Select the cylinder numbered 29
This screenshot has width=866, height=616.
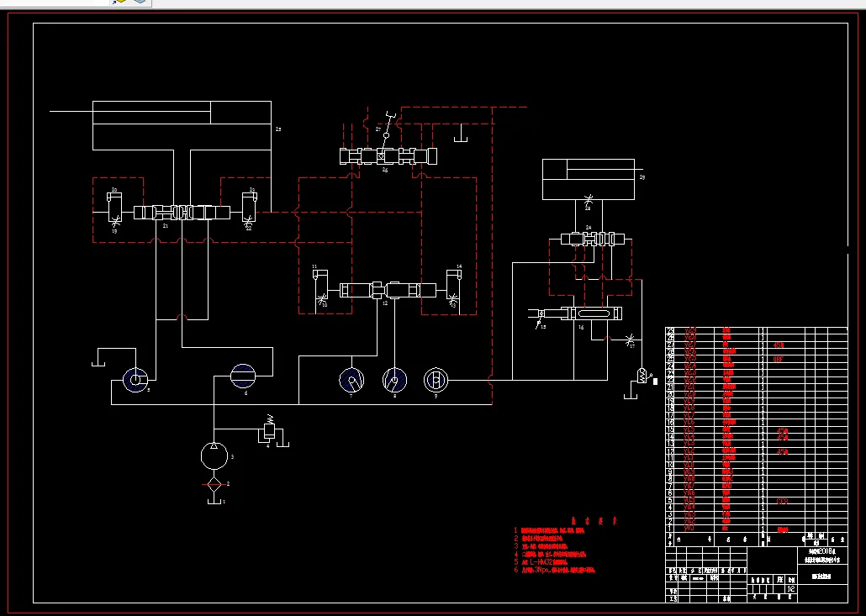pos(589,179)
